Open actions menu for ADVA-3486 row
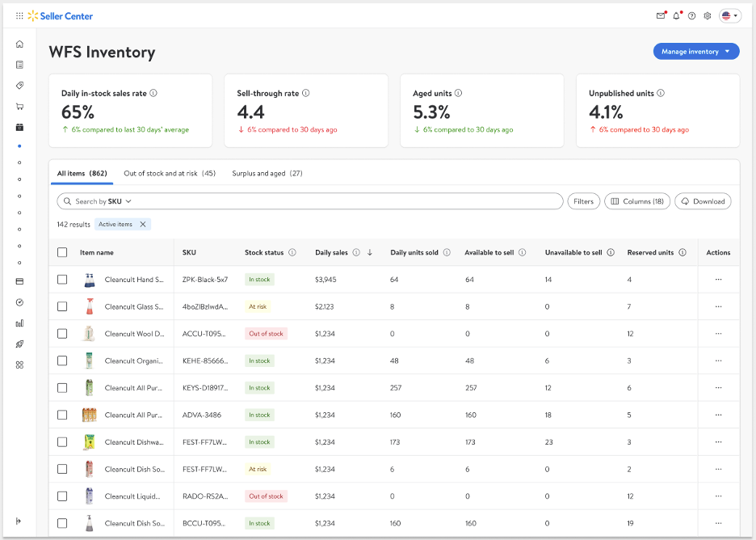The width and height of the screenshot is (756, 540). pyautogui.click(x=718, y=415)
